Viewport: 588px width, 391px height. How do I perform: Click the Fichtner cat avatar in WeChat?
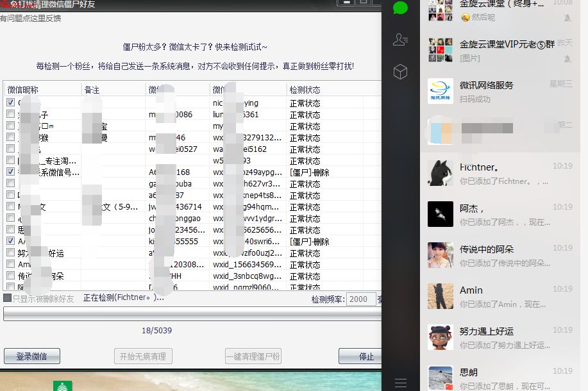point(441,173)
